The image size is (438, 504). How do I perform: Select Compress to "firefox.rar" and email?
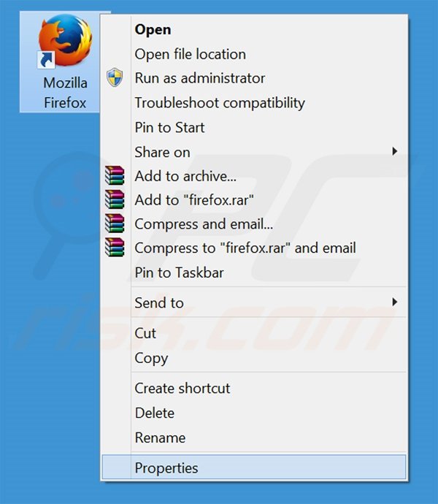click(254, 248)
